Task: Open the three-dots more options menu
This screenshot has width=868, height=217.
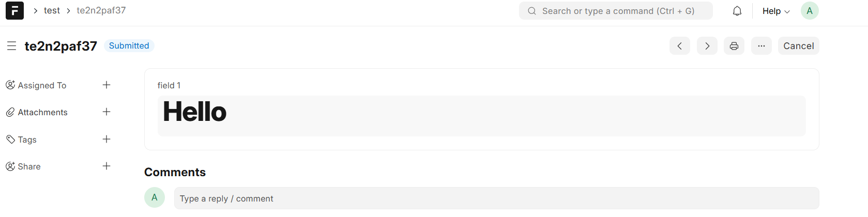Action: pos(761,46)
